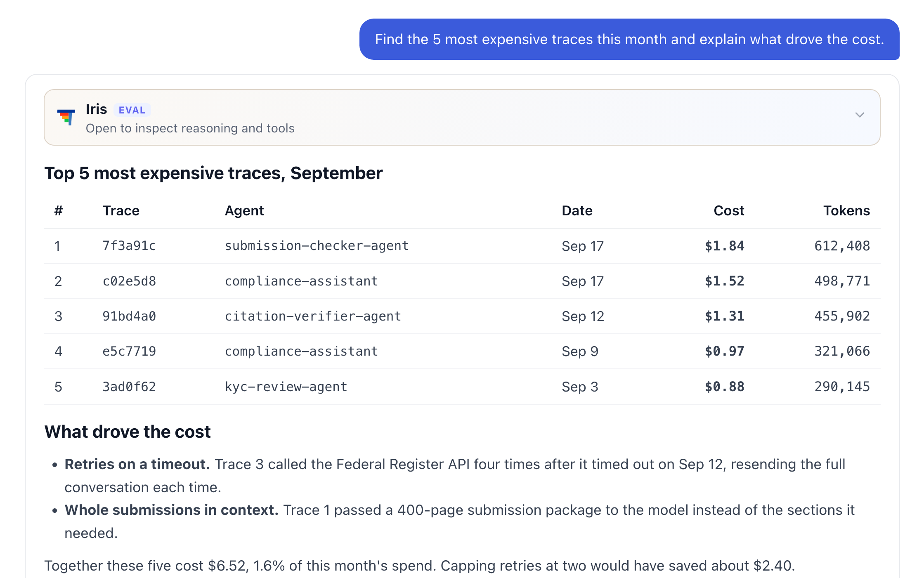Click compliance-assistant in the c02e5d8 row
Screen dimensions: 924x578
pyautogui.click(x=301, y=281)
